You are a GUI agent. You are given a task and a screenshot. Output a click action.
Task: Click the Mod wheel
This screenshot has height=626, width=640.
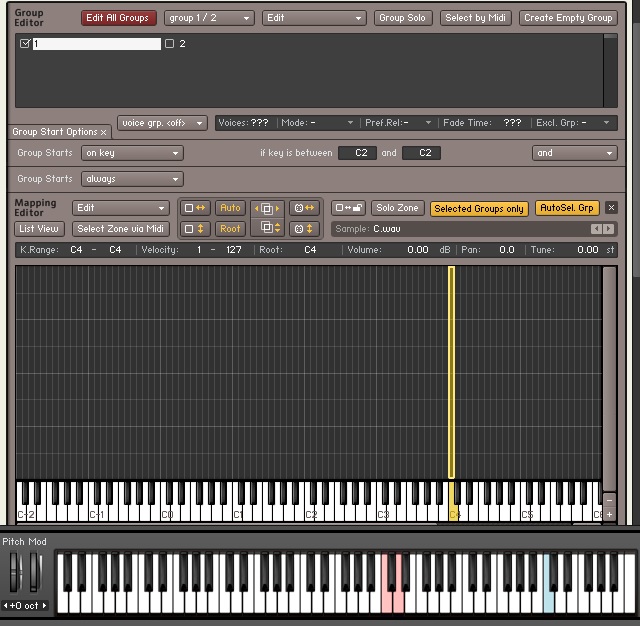[34, 571]
